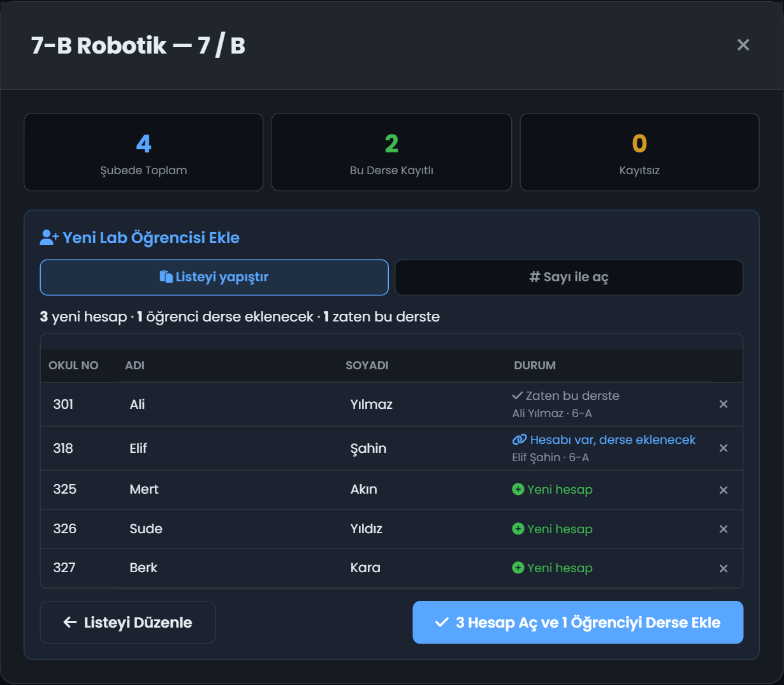The height and width of the screenshot is (685, 784).
Task: Click the surname Akın cell
Action: (x=364, y=489)
